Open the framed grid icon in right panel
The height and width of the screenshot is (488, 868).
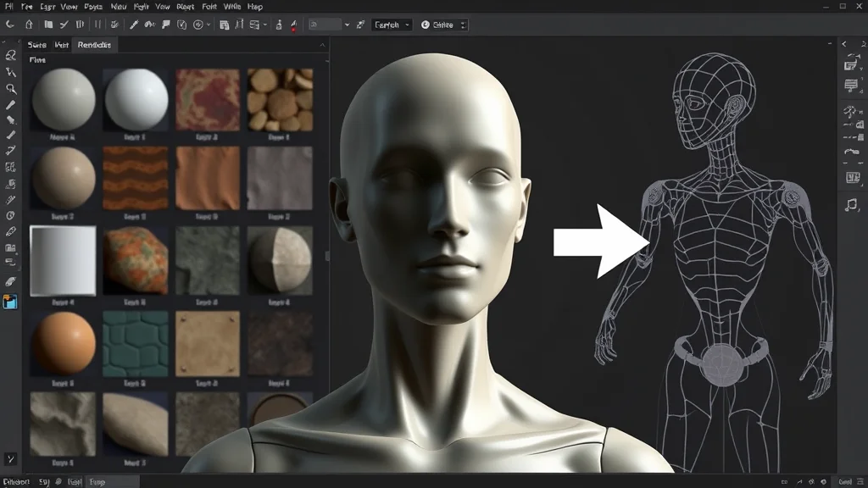pos(853,178)
